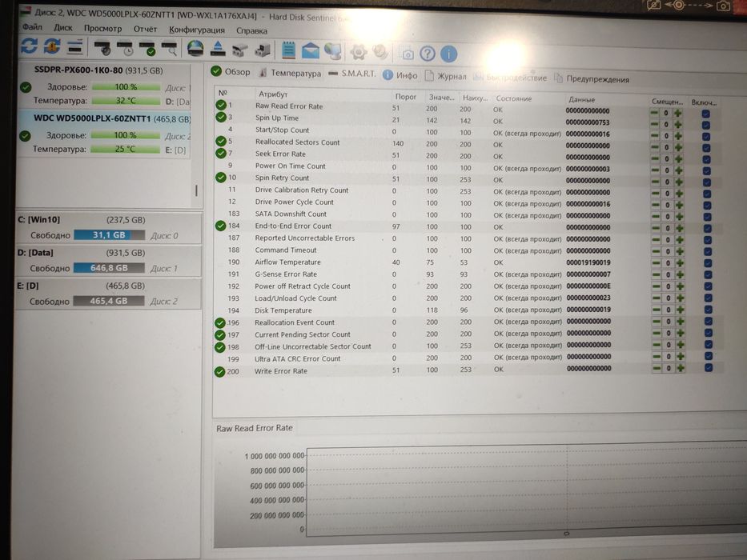Open the Конфигурация menu

(x=197, y=30)
